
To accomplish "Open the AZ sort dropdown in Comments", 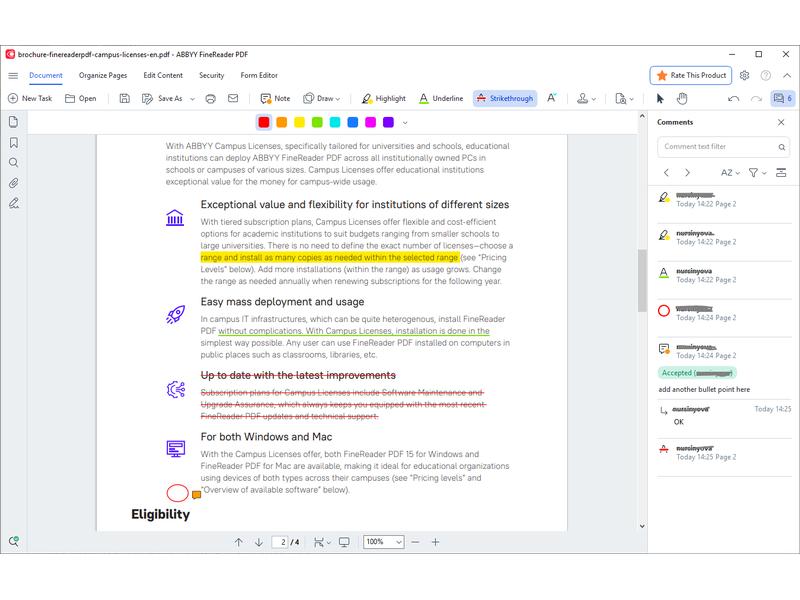I will (x=730, y=173).
